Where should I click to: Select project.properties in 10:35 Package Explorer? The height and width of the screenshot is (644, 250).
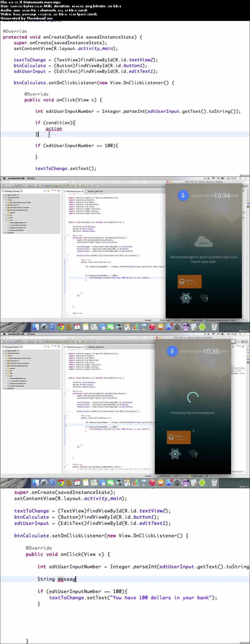tap(17, 386)
